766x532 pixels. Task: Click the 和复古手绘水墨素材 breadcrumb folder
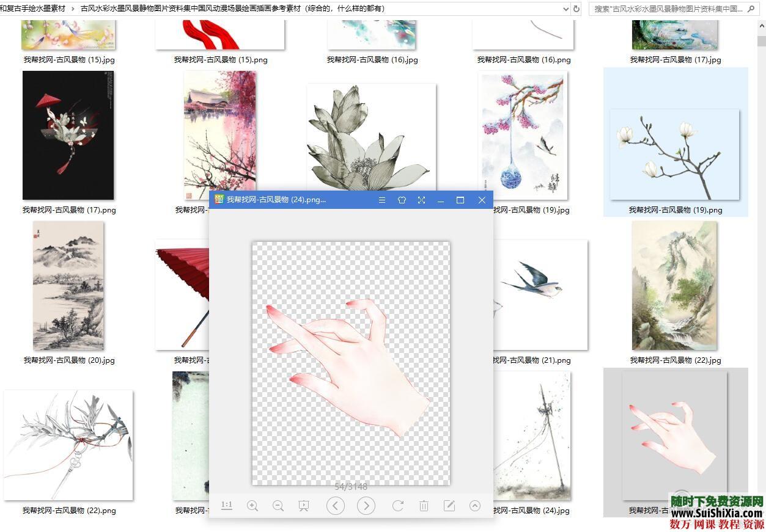click(x=33, y=9)
